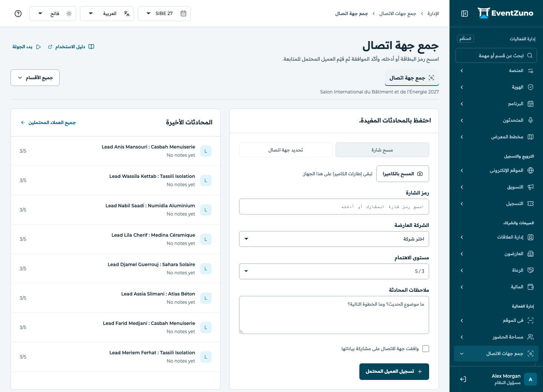The width and height of the screenshot is (543, 392).
Task: Open the العربية language dropdown
Action: coord(107,14)
